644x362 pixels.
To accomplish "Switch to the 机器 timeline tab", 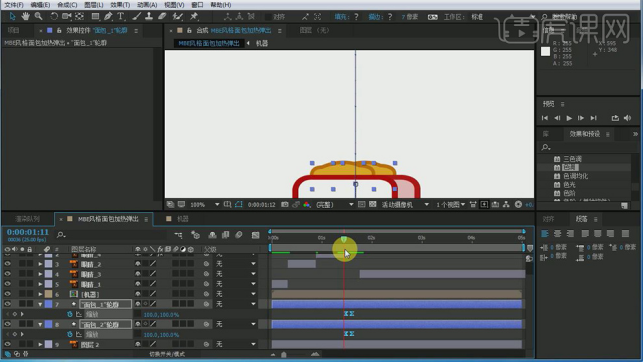I will [182, 219].
